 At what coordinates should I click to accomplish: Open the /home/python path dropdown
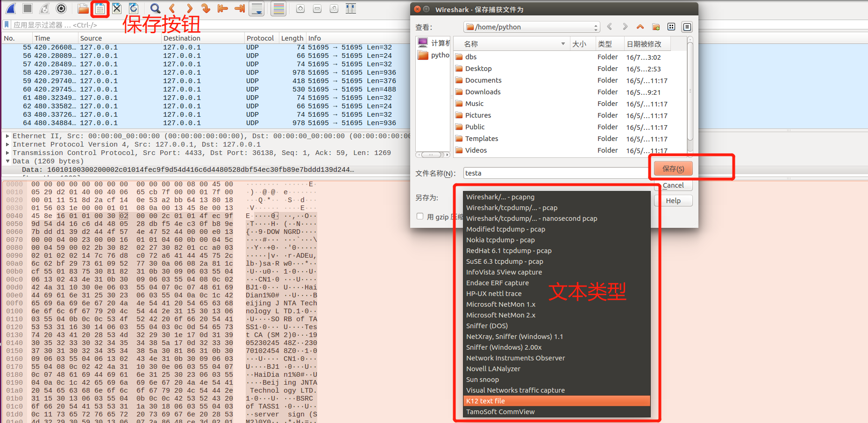(596, 27)
